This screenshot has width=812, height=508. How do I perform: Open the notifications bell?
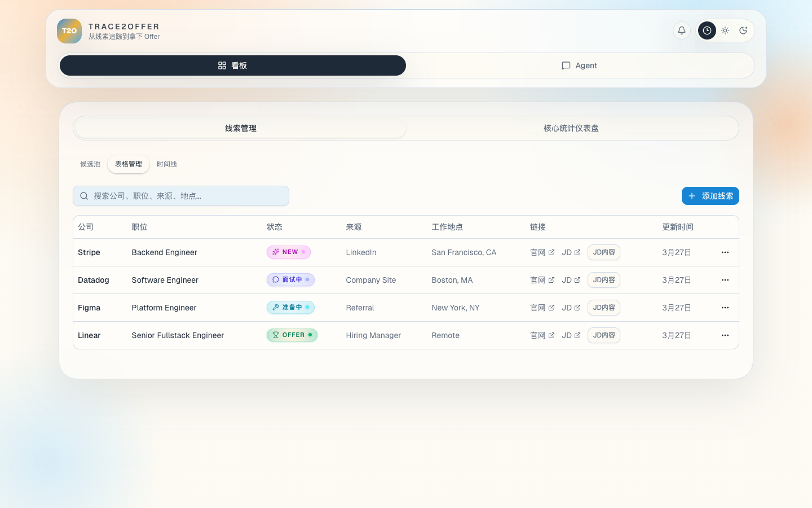tap(682, 30)
